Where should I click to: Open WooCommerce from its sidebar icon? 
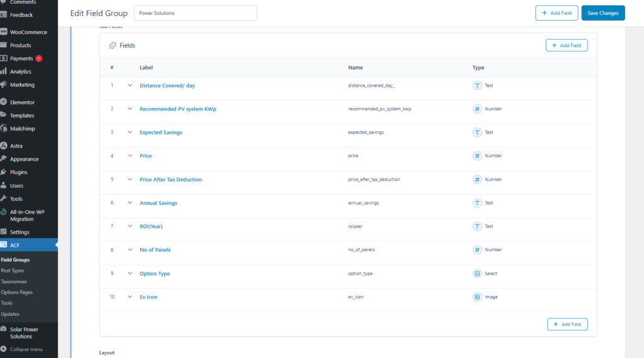[x=4, y=32]
